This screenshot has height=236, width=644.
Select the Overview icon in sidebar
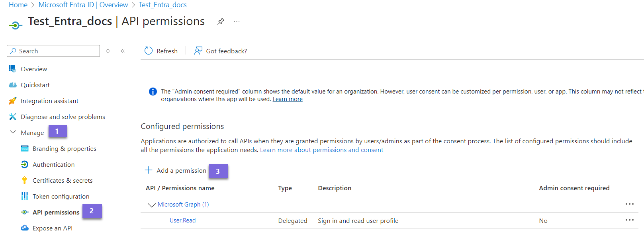12,68
